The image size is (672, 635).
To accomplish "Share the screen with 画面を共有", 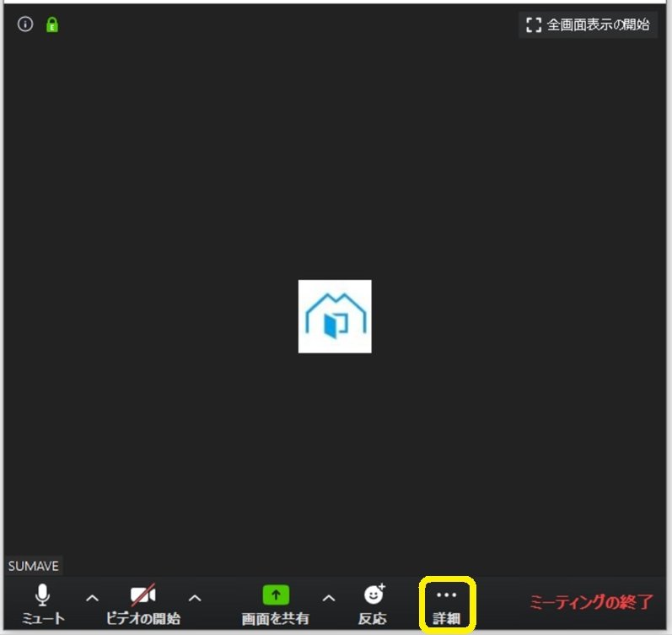I will tap(276, 604).
